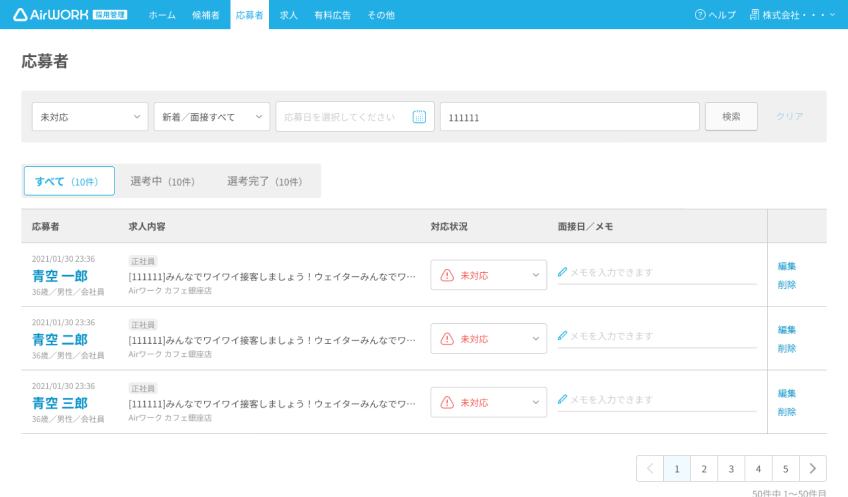This screenshot has height=497, width=848.
Task: Open the ヘルプ help link
Action: point(715,15)
